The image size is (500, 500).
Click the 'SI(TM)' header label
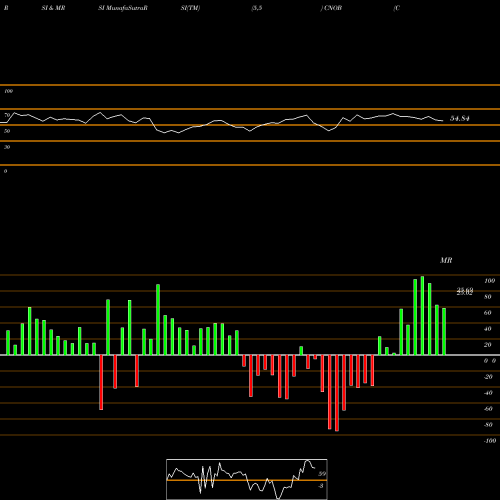pos(190,8)
